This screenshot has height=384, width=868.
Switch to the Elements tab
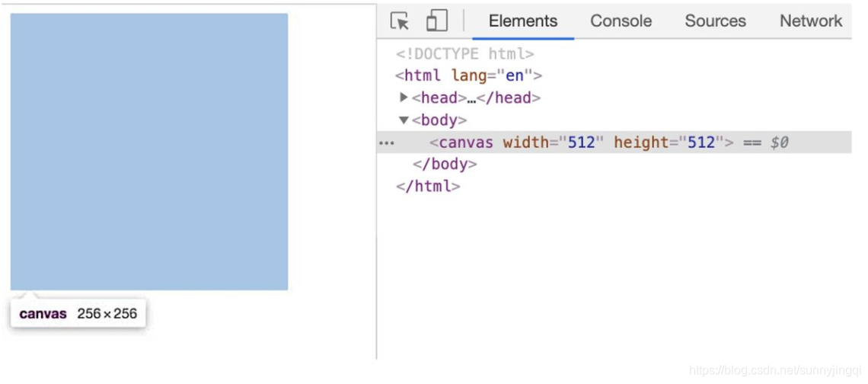click(523, 21)
